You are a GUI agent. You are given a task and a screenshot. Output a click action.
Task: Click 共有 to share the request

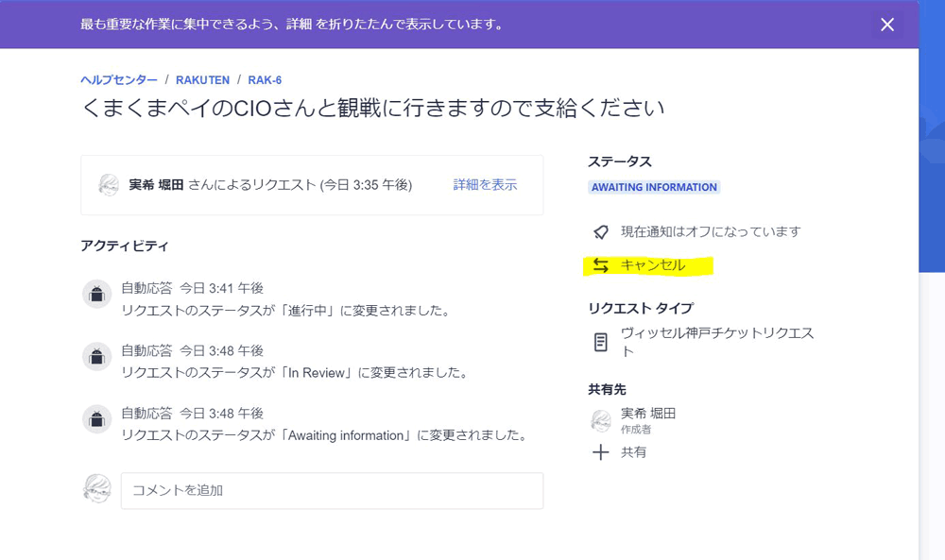[633, 452]
